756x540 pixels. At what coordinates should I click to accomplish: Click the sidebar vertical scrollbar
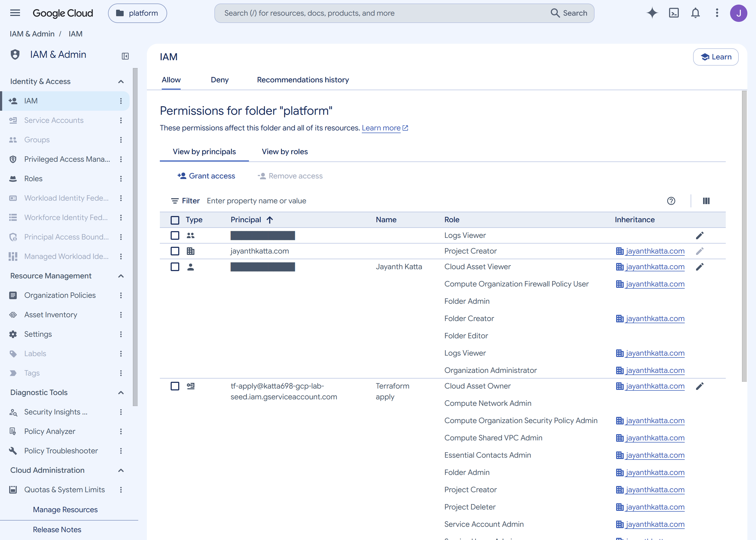pyautogui.click(x=135, y=237)
